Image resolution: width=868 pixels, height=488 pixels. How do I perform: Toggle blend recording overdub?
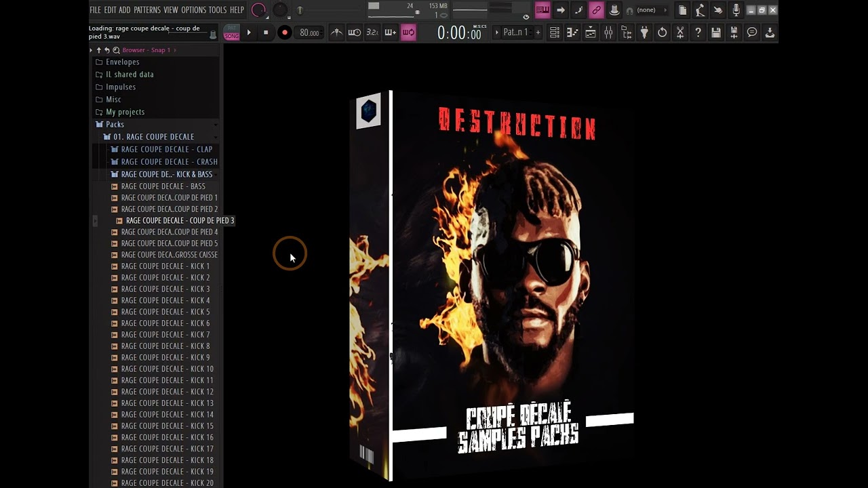tap(390, 33)
